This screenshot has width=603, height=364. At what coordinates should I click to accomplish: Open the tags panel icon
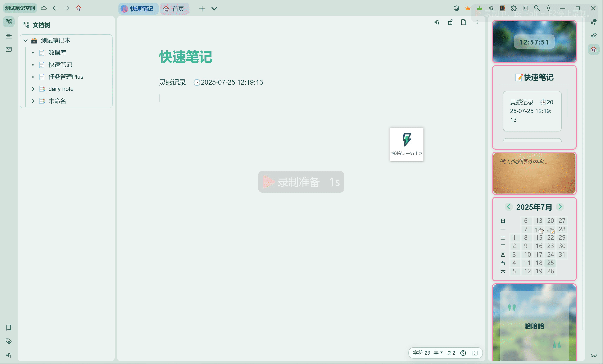pyautogui.click(x=9, y=341)
